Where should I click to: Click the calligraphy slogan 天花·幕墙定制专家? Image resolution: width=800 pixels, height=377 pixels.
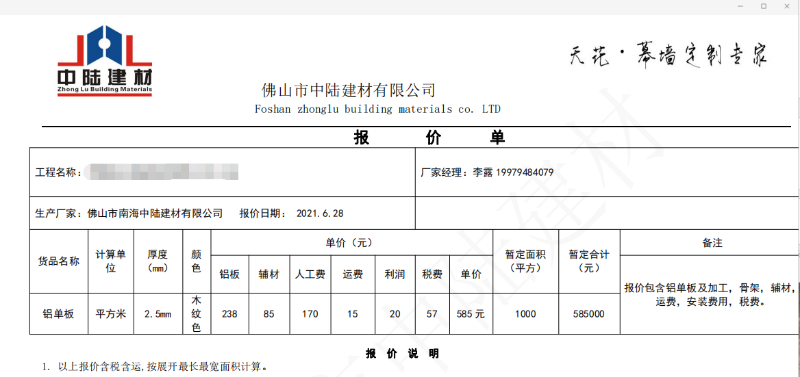(x=668, y=55)
